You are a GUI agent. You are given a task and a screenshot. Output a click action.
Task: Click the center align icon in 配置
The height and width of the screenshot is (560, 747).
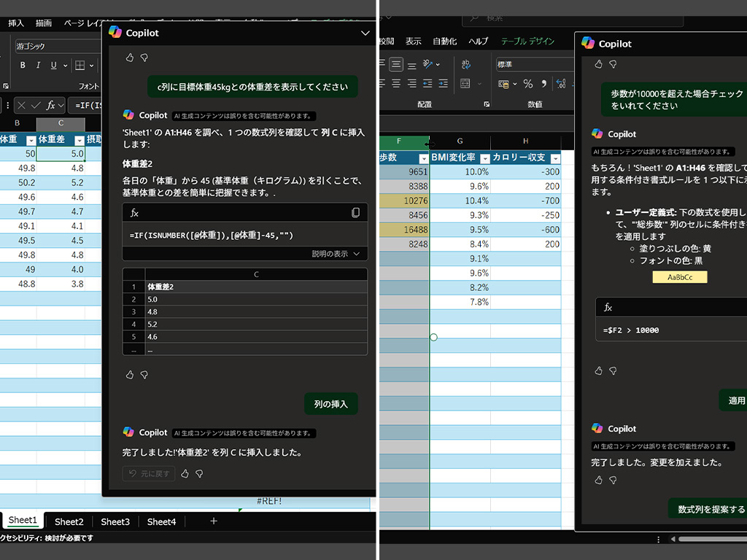click(396, 84)
